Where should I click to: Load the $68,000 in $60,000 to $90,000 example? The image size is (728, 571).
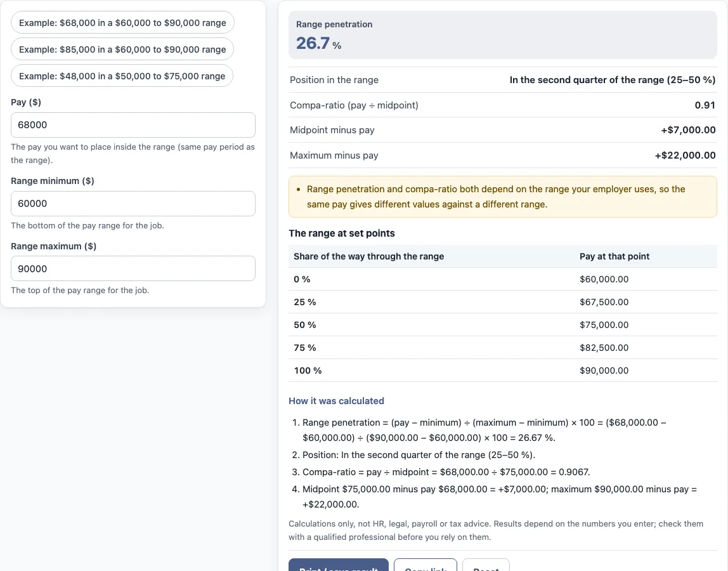tap(122, 23)
